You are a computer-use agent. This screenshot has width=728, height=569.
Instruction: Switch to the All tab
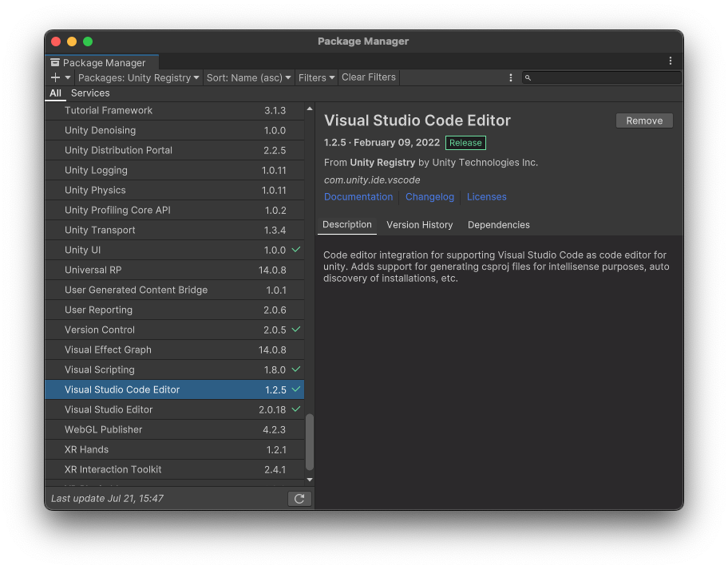point(55,93)
